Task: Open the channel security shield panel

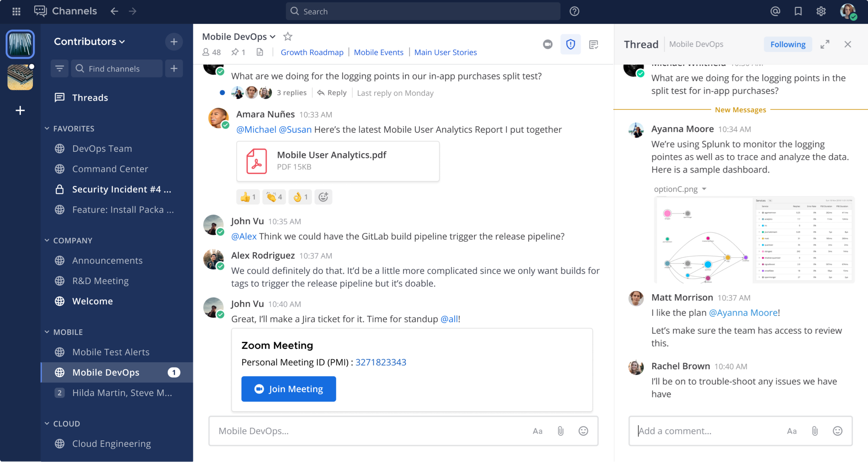Action: point(570,44)
